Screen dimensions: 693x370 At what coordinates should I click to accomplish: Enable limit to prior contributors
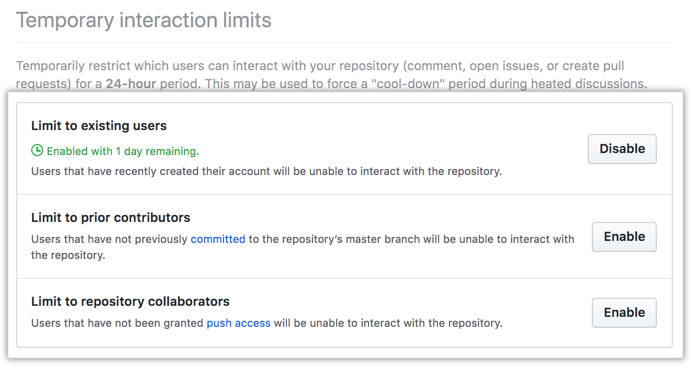click(x=624, y=237)
